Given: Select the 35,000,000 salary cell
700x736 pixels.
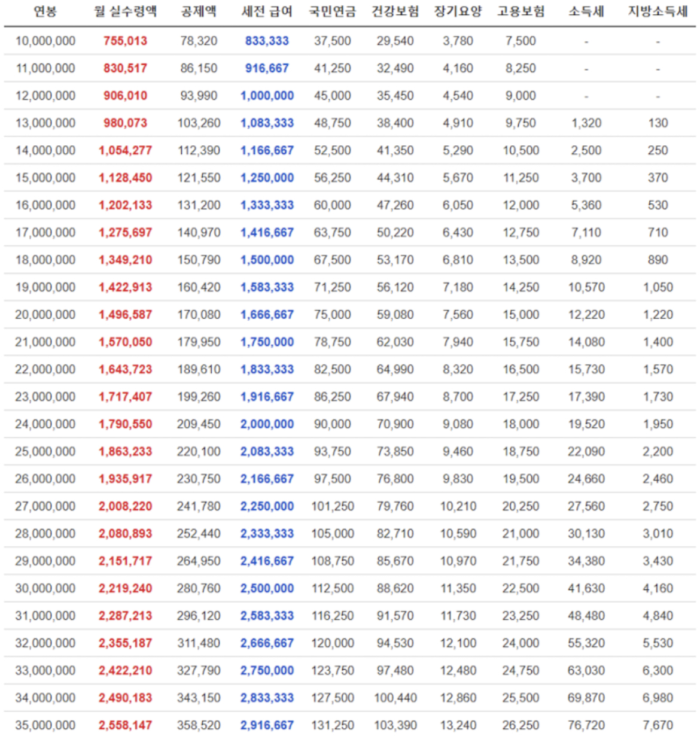Looking at the screenshot, I should [45, 726].
